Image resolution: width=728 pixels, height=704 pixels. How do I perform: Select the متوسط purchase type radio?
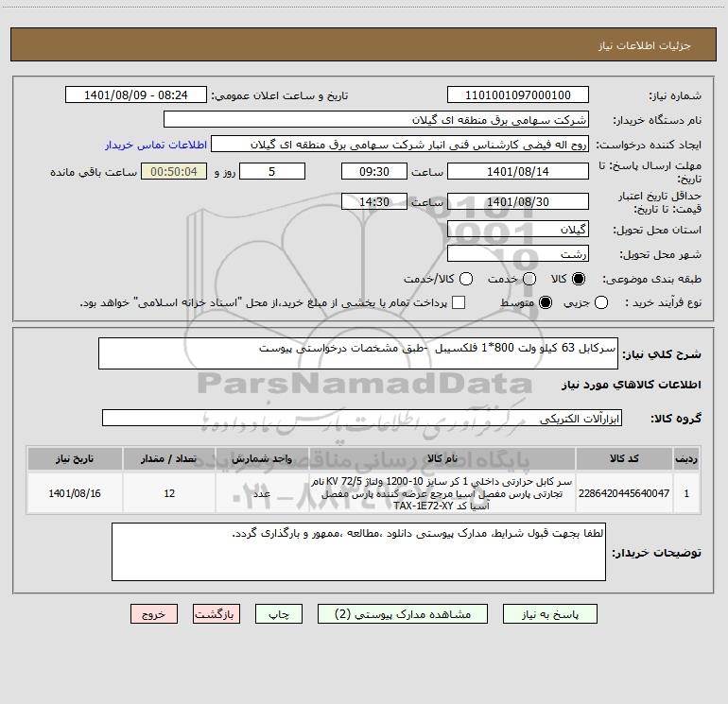pos(546,302)
